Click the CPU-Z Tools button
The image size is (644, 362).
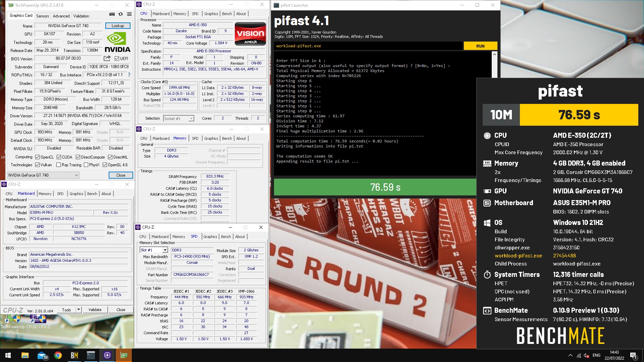coord(66,310)
